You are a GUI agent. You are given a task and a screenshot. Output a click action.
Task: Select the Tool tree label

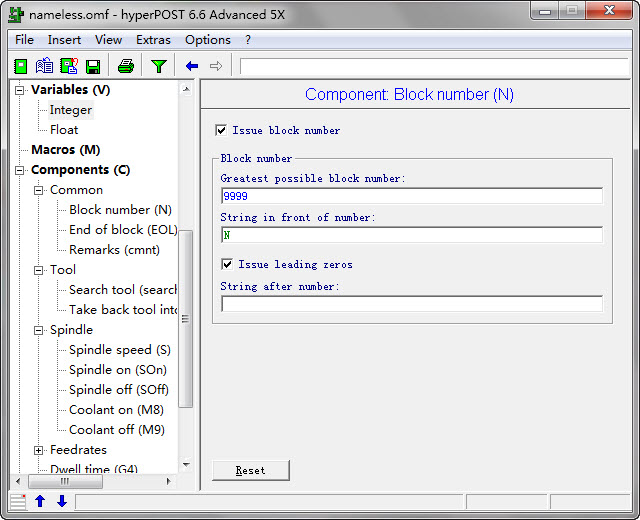coord(63,270)
